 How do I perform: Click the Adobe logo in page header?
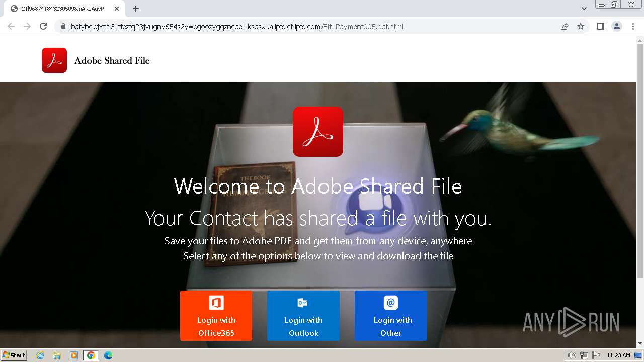click(x=54, y=60)
